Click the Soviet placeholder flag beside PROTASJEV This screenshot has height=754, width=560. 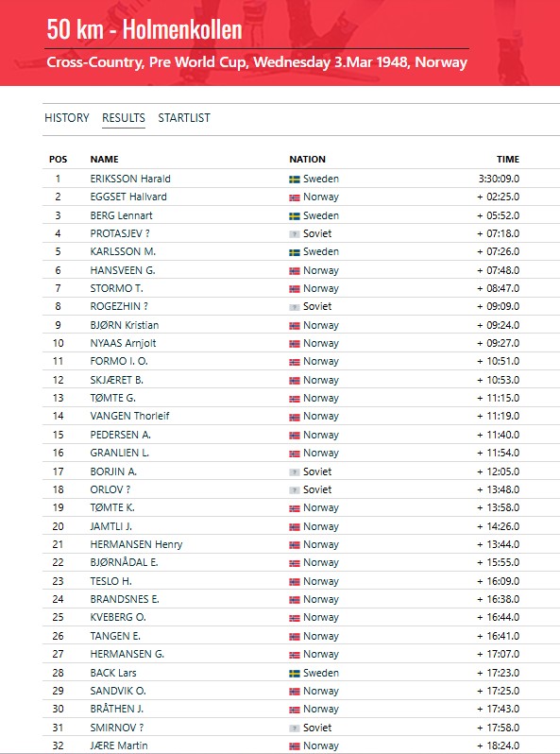(x=295, y=234)
